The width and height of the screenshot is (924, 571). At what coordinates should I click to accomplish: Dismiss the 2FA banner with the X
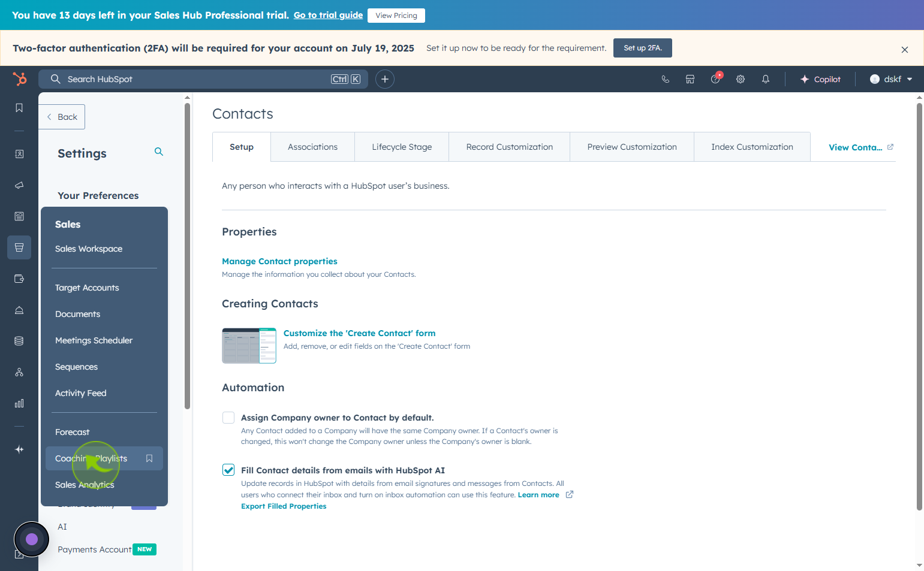click(x=905, y=50)
